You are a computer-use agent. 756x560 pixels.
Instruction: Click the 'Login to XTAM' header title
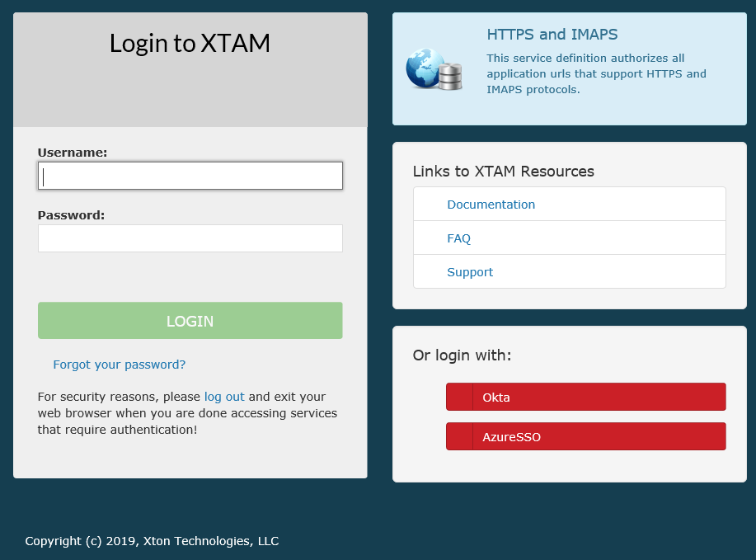(x=190, y=44)
